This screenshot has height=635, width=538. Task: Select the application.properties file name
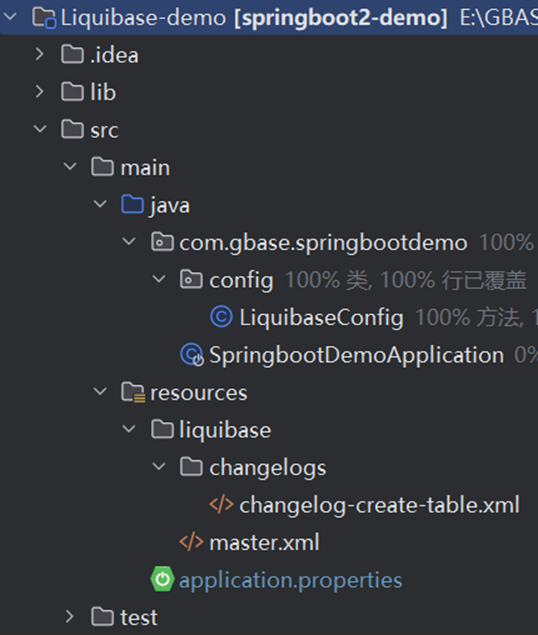click(x=290, y=580)
